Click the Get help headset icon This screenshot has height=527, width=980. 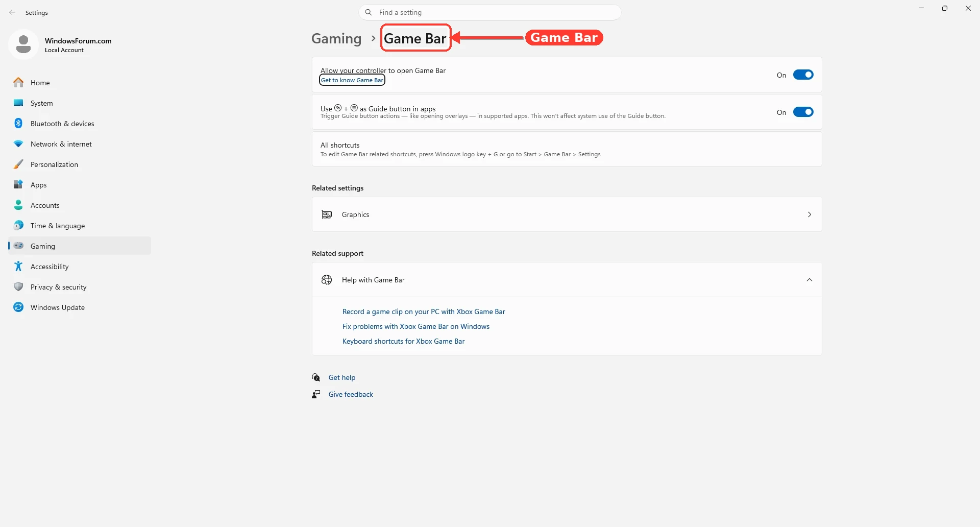[316, 377]
